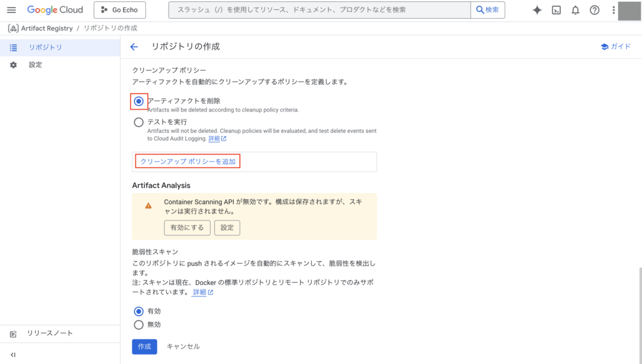This screenshot has height=364, width=642.
Task: Open the hamburger navigation menu
Action: (x=11, y=10)
